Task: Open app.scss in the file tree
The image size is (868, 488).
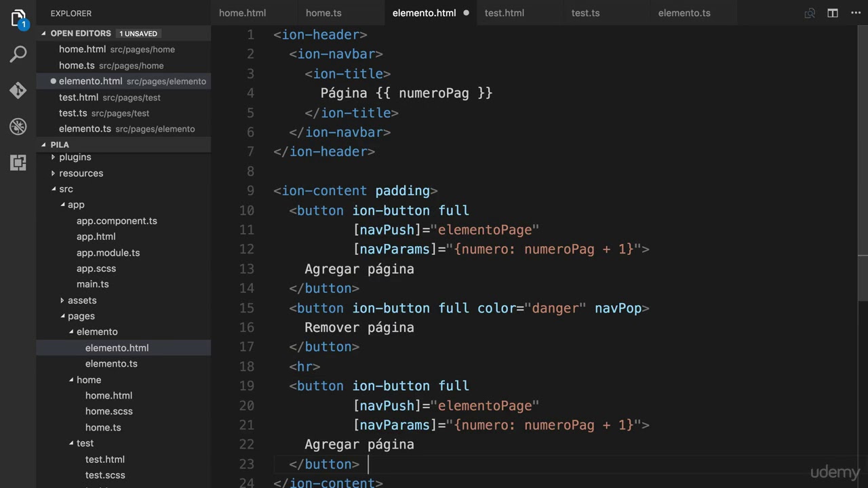Action: coord(96,268)
